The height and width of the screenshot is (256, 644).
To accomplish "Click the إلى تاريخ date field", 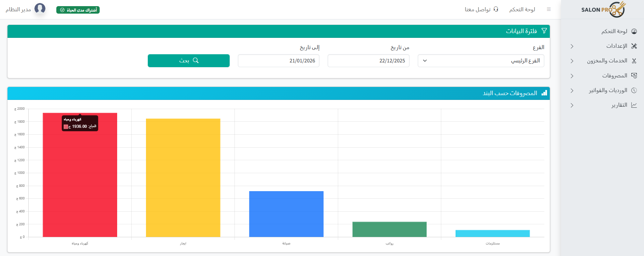I will tap(278, 61).
